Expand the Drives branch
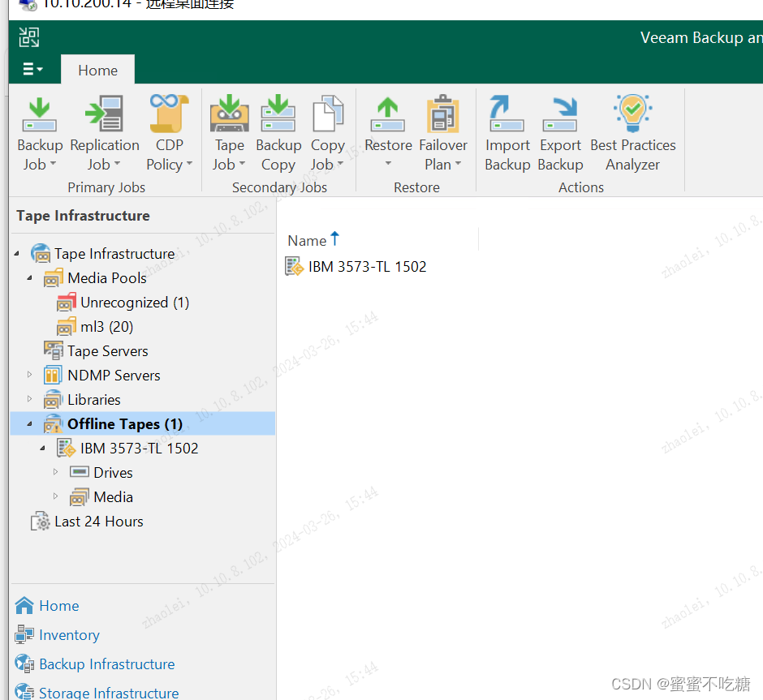Viewport: 763px width, 700px height. click(55, 471)
